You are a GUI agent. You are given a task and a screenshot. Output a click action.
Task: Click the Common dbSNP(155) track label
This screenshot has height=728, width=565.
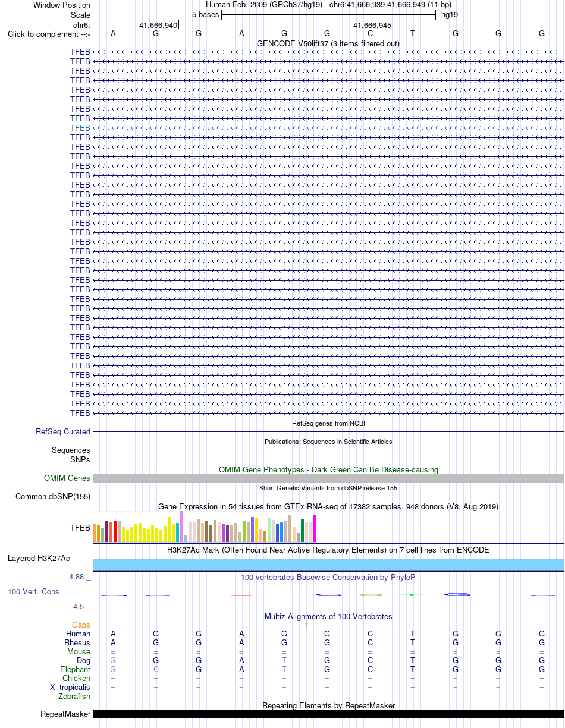tap(53, 496)
